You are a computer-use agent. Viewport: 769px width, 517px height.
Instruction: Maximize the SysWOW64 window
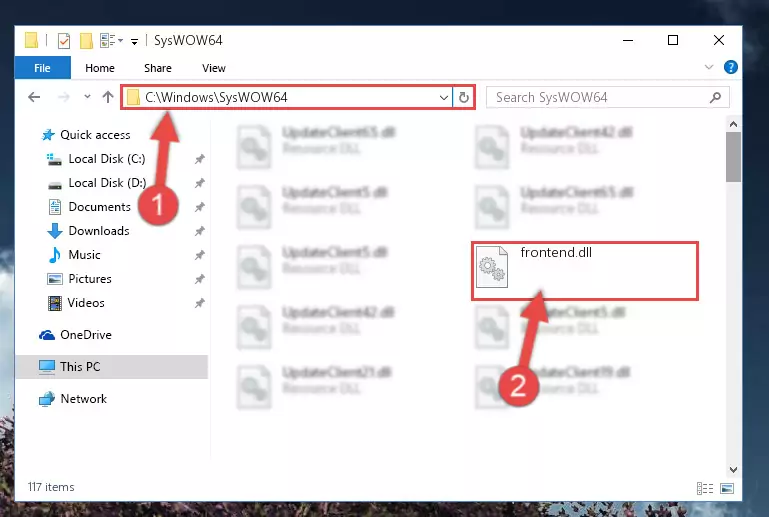point(673,41)
